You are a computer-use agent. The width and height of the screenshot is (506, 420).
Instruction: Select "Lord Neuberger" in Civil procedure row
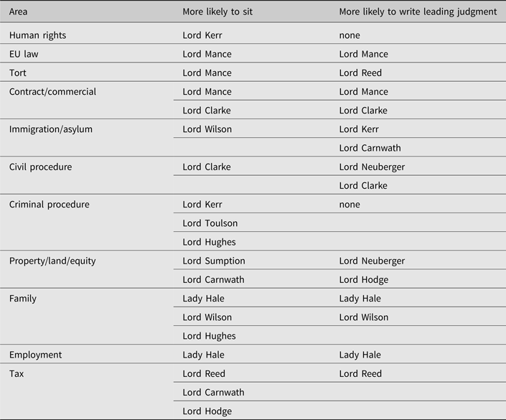(x=372, y=167)
